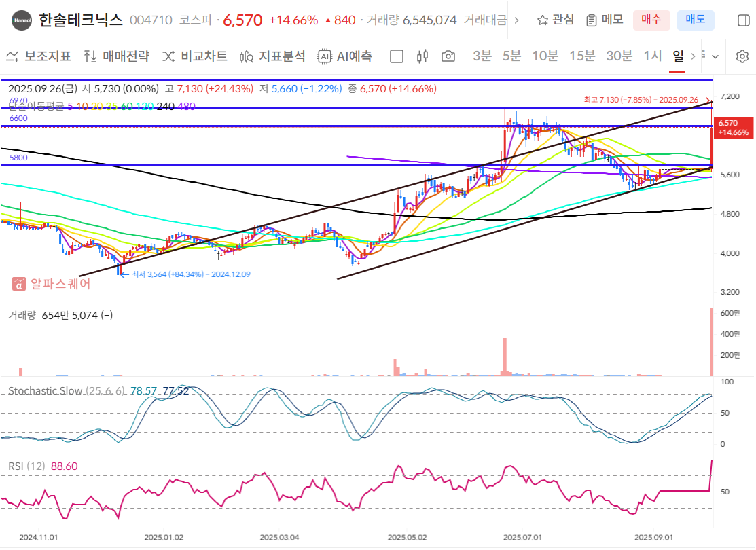Image resolution: width=756 pixels, height=550 pixels.
Task: Select the 거래량 volume indicator label
Action: 22,315
